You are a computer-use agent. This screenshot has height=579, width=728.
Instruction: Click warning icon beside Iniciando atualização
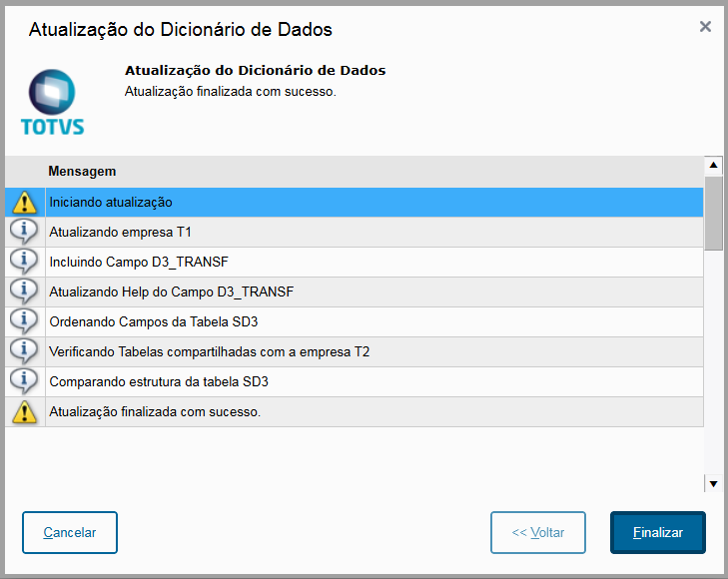[24, 202]
